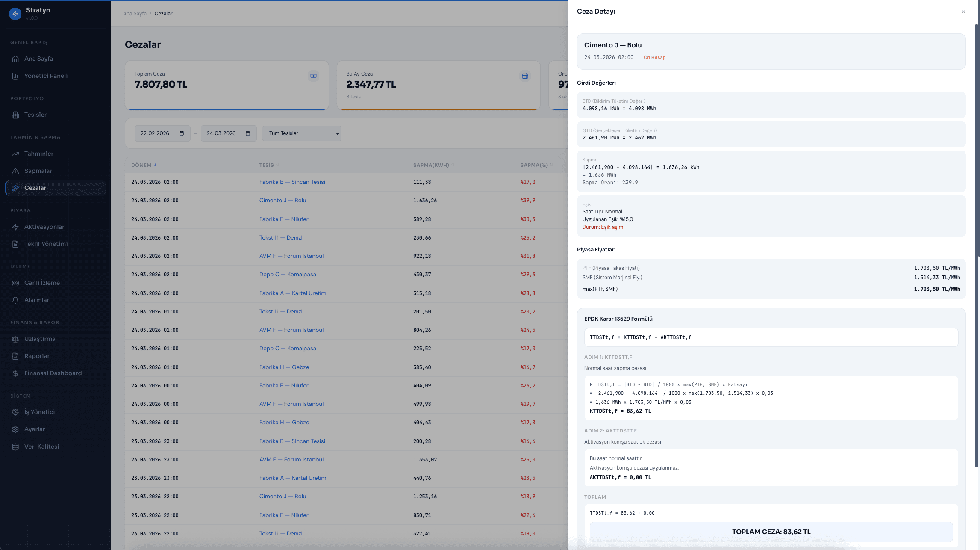
Task: Click the Stratyn lightning logo icon
Action: (x=15, y=14)
